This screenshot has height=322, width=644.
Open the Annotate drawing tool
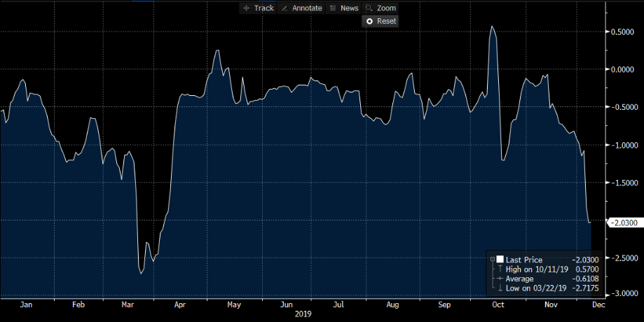(302, 8)
